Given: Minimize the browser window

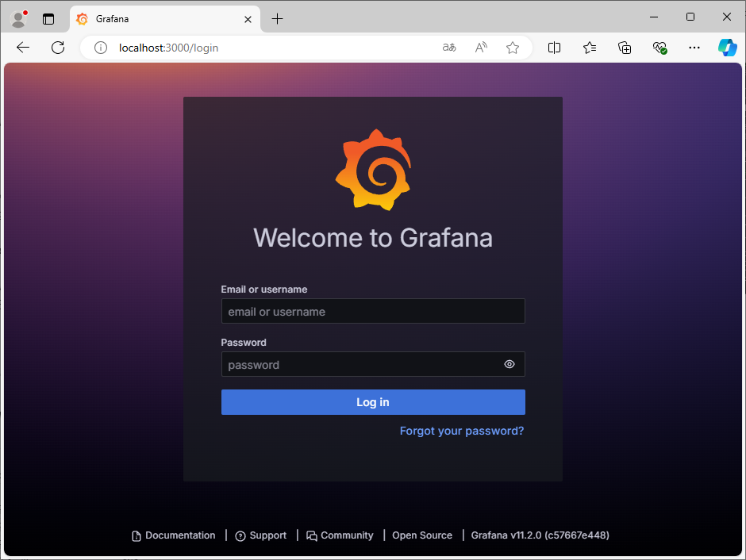Looking at the screenshot, I should (654, 17).
